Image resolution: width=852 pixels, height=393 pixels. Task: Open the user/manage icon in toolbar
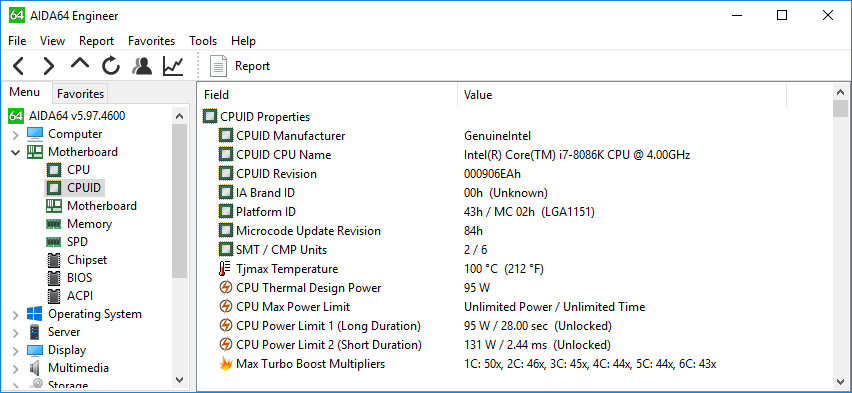click(142, 66)
